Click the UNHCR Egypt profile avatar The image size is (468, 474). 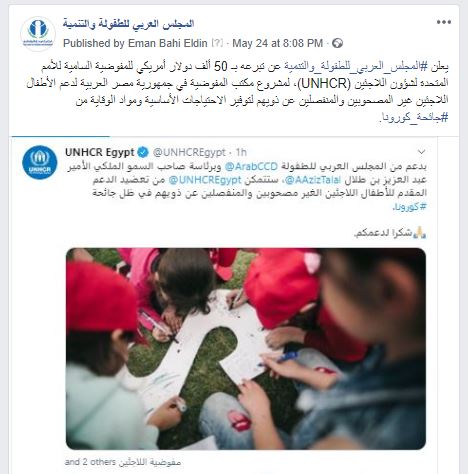(40, 163)
